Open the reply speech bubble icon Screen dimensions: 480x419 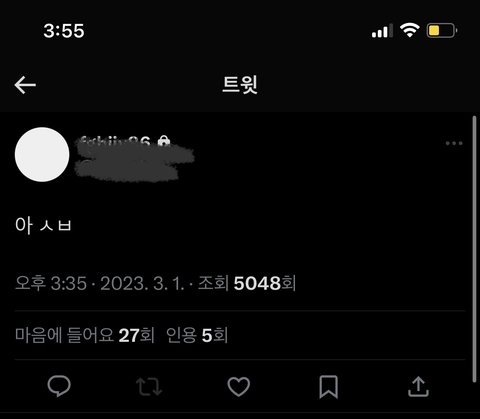[59, 386]
